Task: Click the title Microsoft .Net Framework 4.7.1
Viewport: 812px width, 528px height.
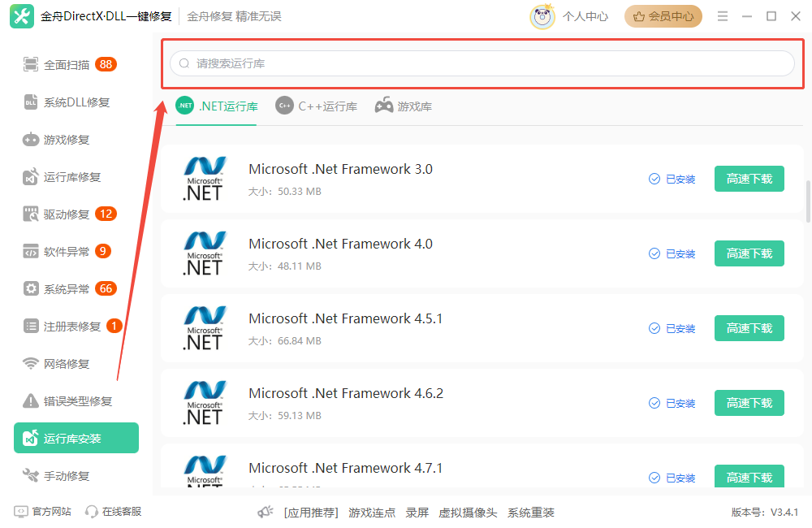Action: [x=345, y=468]
